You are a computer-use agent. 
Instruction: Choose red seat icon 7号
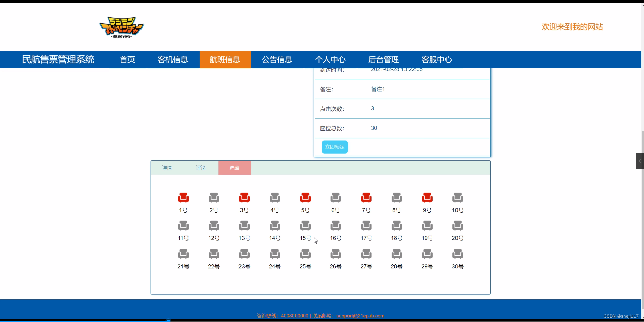pos(366,198)
